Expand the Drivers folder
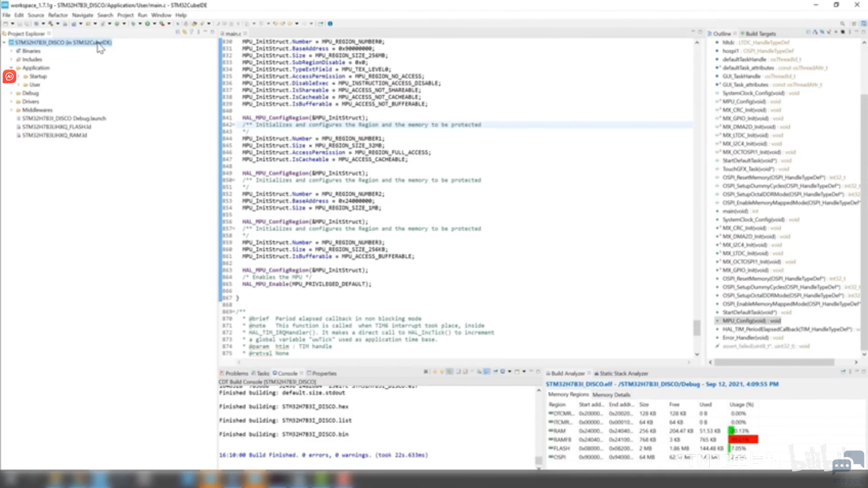This screenshot has height=488, width=868. [12, 102]
